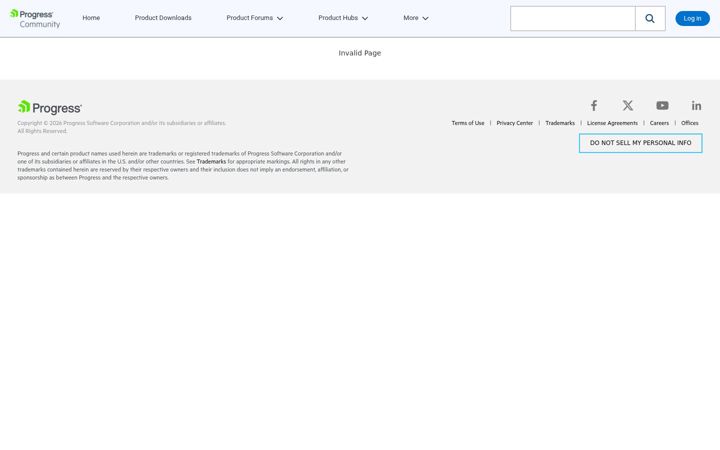The width and height of the screenshot is (720, 450).
Task: Focus the search input field
Action: point(573,18)
